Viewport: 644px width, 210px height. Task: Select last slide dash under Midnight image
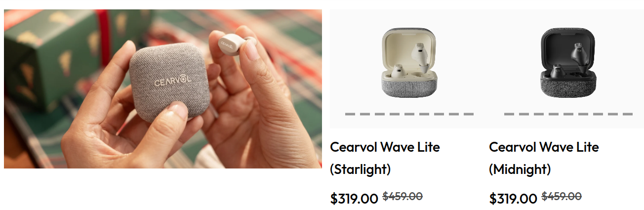pos(628,114)
